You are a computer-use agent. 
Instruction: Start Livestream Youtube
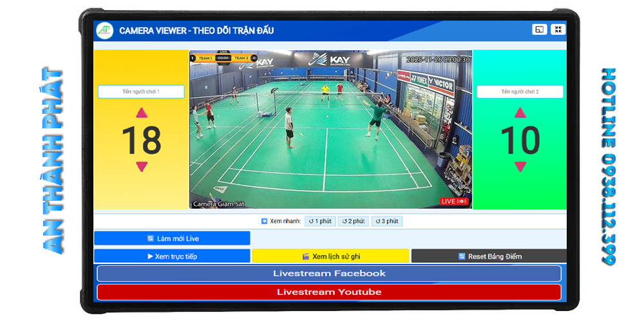329,292
